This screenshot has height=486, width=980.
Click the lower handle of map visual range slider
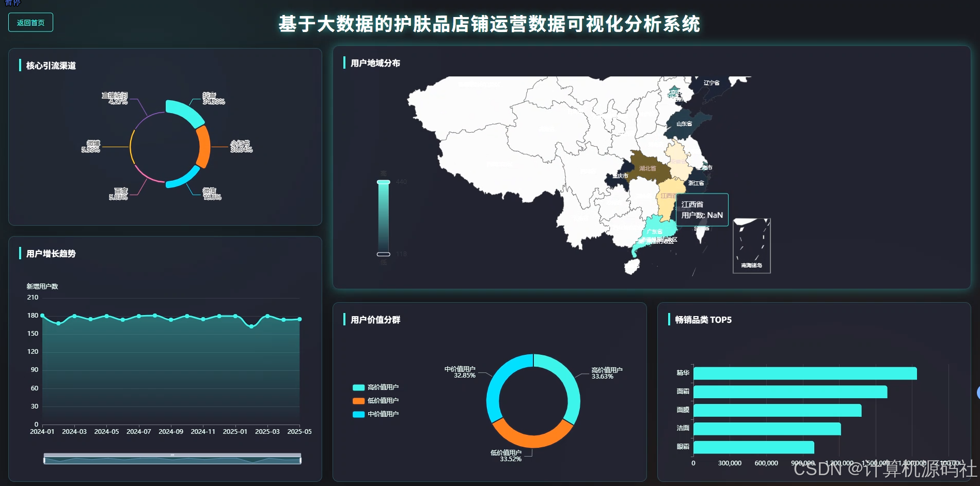coord(383,254)
